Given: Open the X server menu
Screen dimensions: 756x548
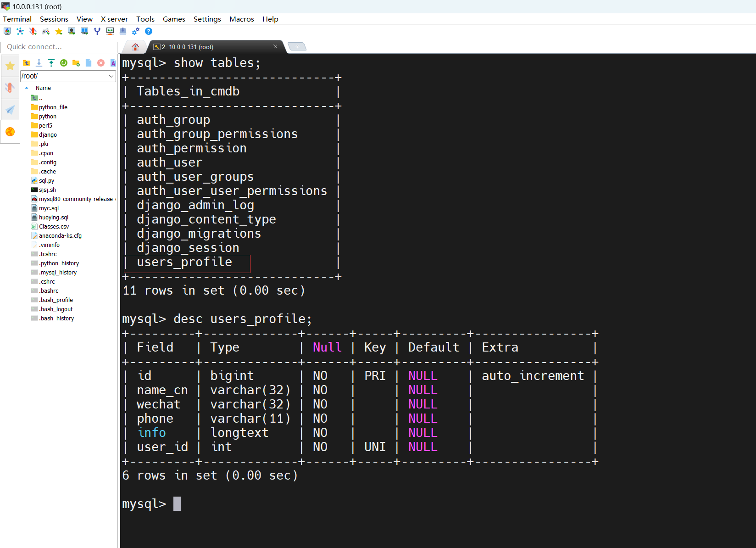Looking at the screenshot, I should [114, 19].
